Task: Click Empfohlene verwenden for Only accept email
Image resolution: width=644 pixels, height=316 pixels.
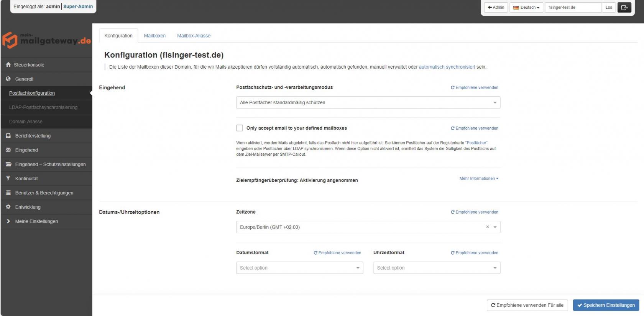Action: pos(475,128)
